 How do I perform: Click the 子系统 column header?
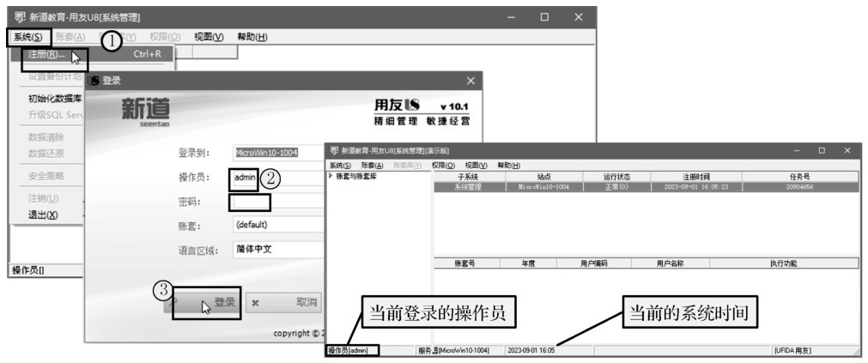[468, 177]
